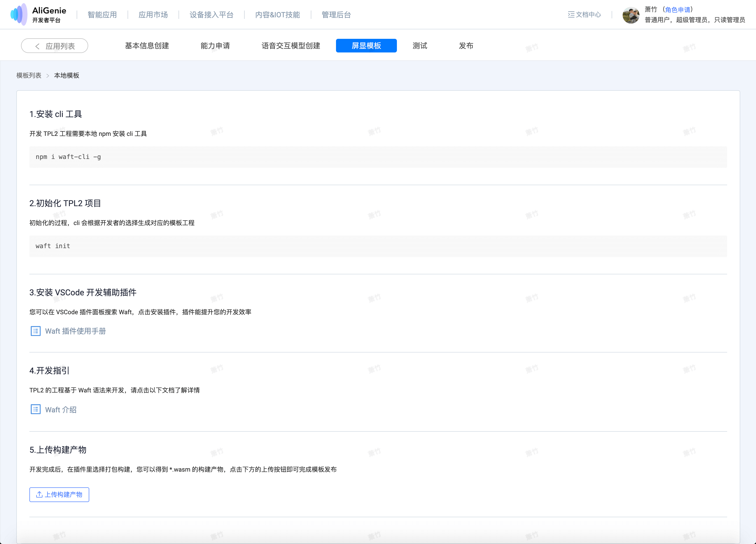
Task: Click the document icon beside Waft 介绍
Action: tap(36, 409)
